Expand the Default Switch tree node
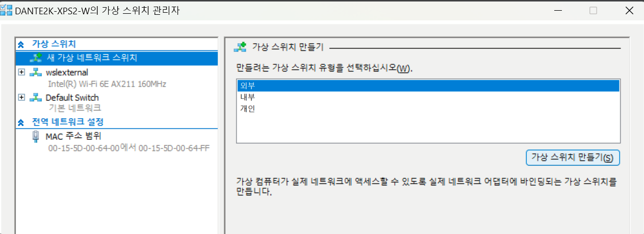 point(21,97)
